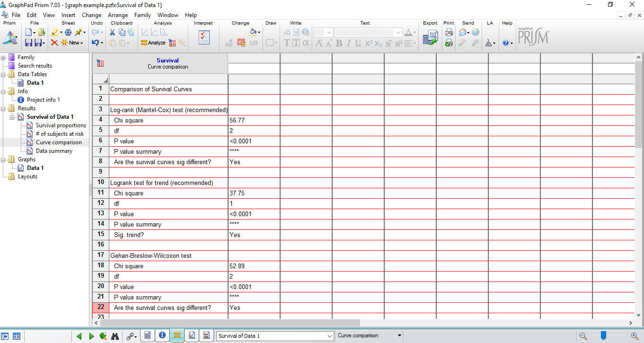Collapse the Results folder in navigator

click(x=4, y=108)
